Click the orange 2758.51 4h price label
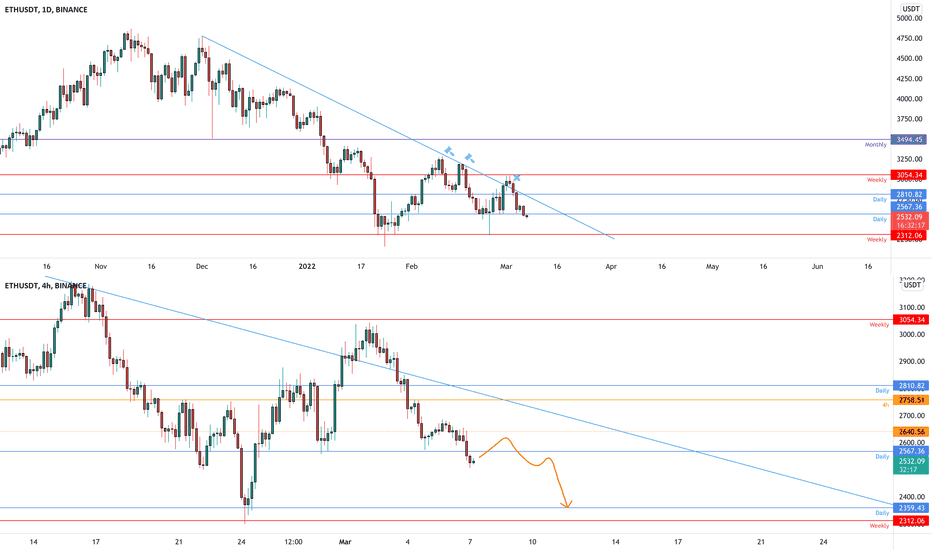 point(910,400)
